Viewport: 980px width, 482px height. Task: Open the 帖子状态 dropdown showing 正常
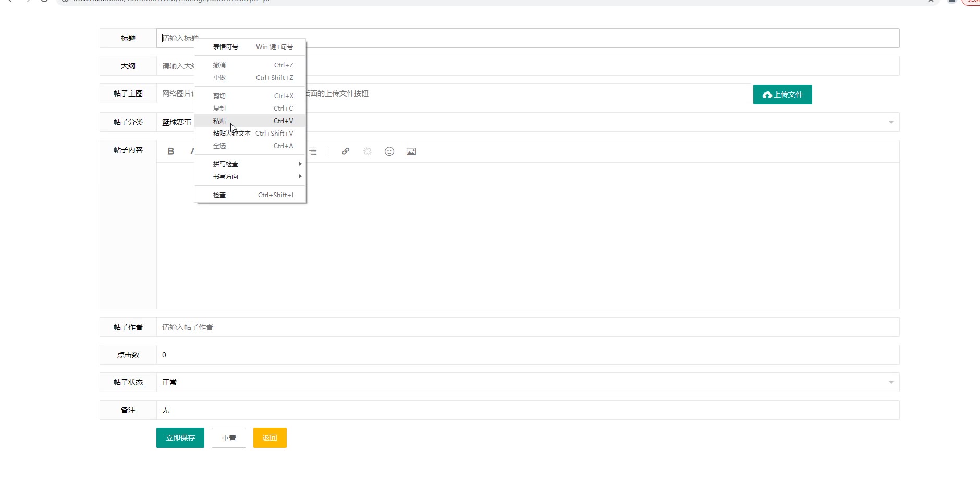[528, 382]
